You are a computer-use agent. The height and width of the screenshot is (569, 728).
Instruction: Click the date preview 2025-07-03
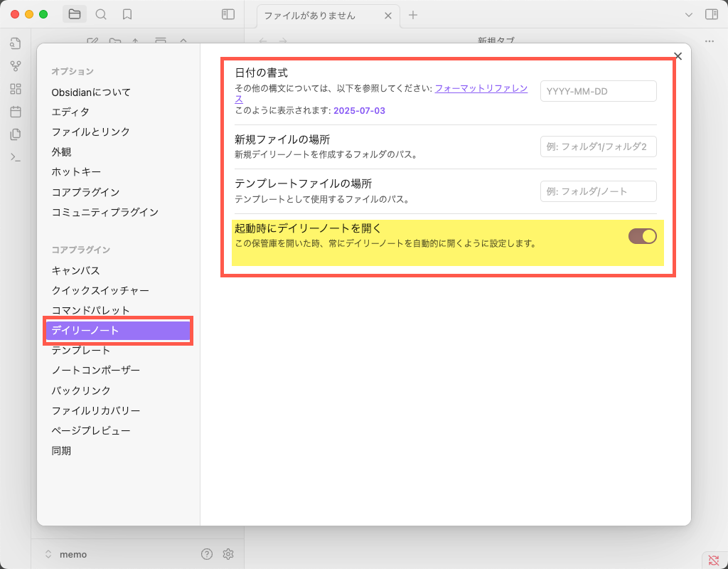pyautogui.click(x=359, y=110)
